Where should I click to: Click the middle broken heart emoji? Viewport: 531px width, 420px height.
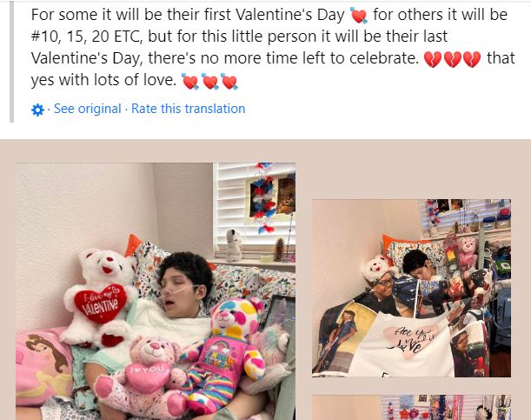(453, 59)
